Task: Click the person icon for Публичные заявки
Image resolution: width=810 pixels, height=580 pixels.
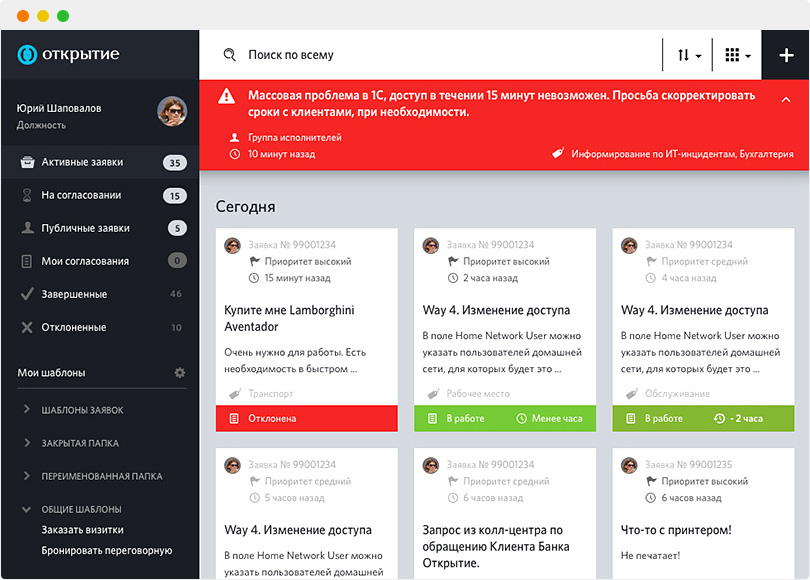Action: point(27,228)
